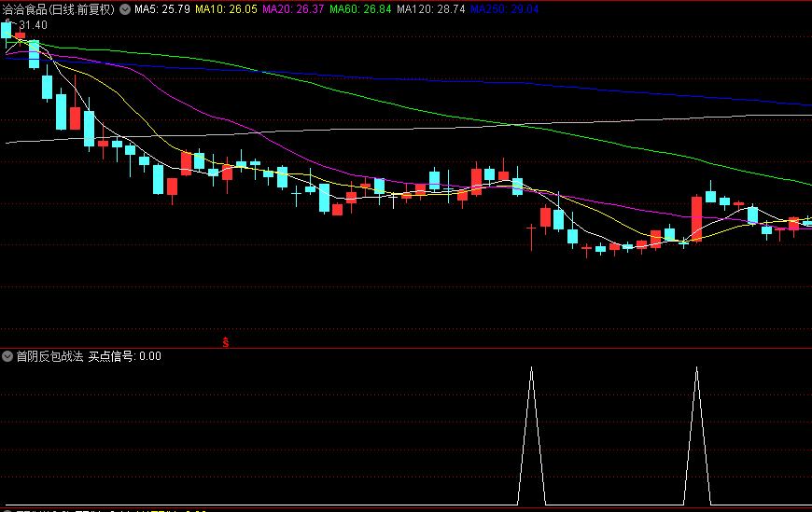Viewport: 812px width, 512px height.
Task: Click the blue MA250 label
Action: pos(504,9)
